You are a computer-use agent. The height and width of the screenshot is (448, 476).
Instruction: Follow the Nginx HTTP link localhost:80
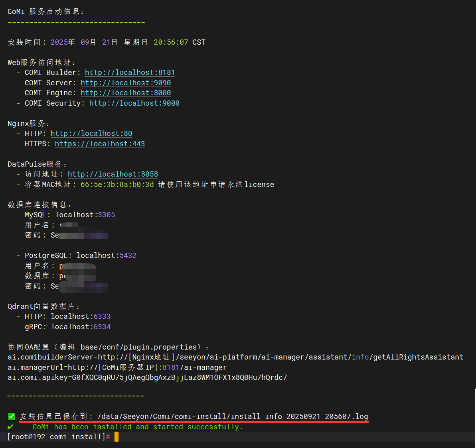[91, 134]
